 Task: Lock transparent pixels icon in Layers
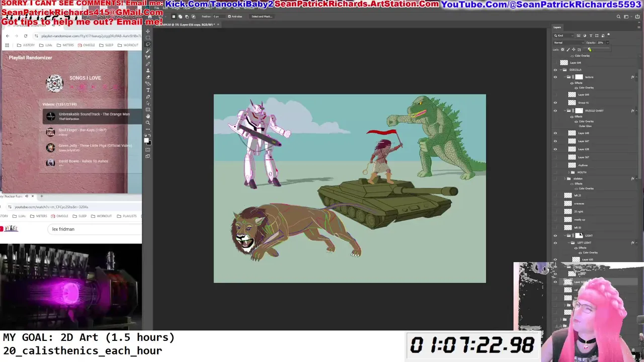pyautogui.click(x=562, y=49)
